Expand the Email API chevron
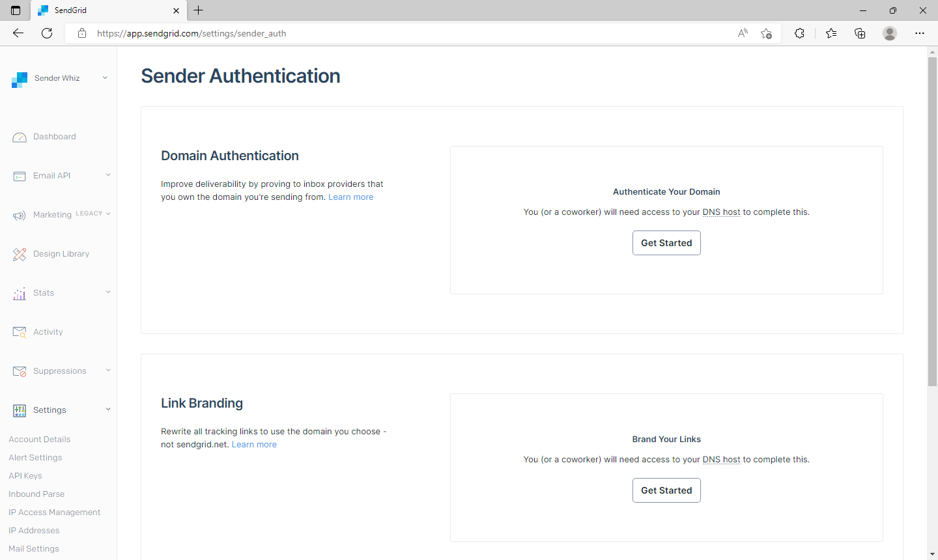The image size is (938, 560). (108, 175)
